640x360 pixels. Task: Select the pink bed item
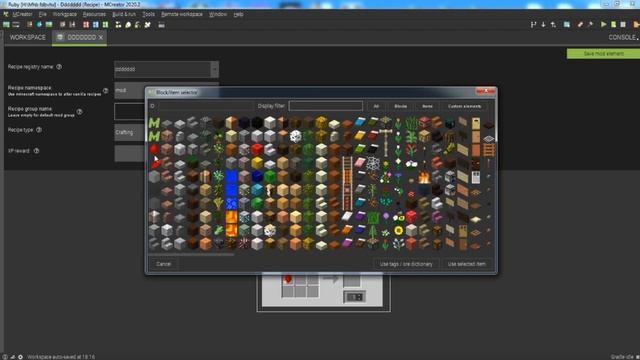(360, 163)
